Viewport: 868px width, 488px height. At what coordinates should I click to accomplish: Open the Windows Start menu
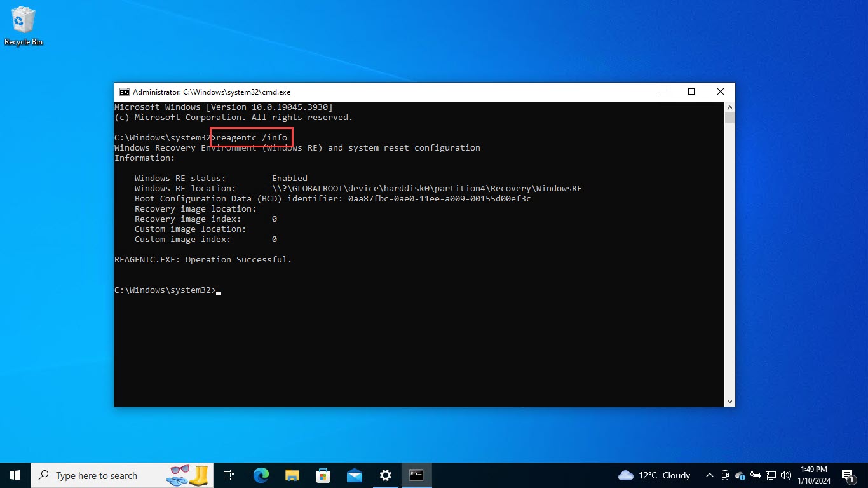(15, 475)
